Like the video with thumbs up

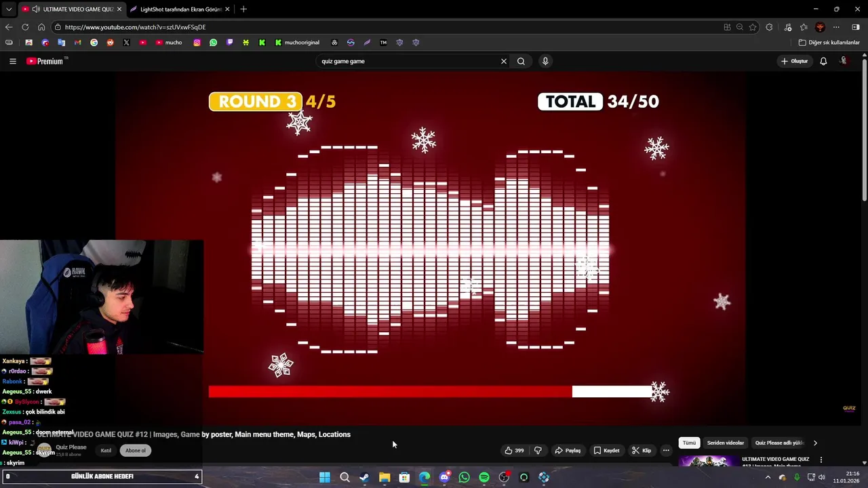point(514,450)
